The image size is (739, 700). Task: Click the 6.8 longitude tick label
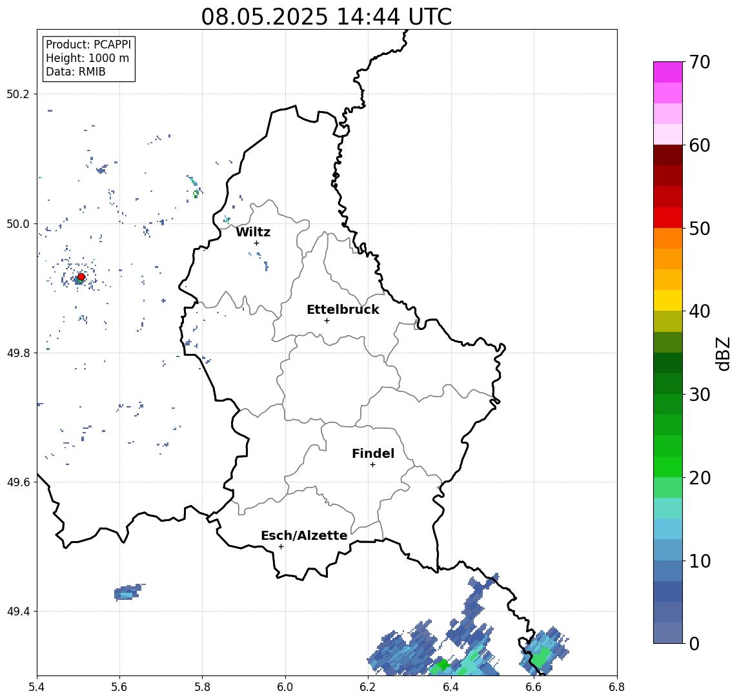coord(617,687)
